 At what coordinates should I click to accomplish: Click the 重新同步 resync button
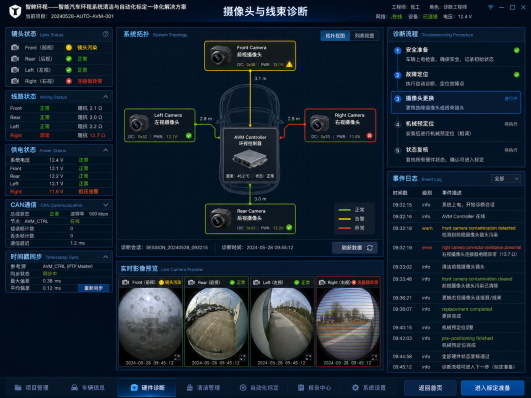pyautogui.click(x=94, y=288)
